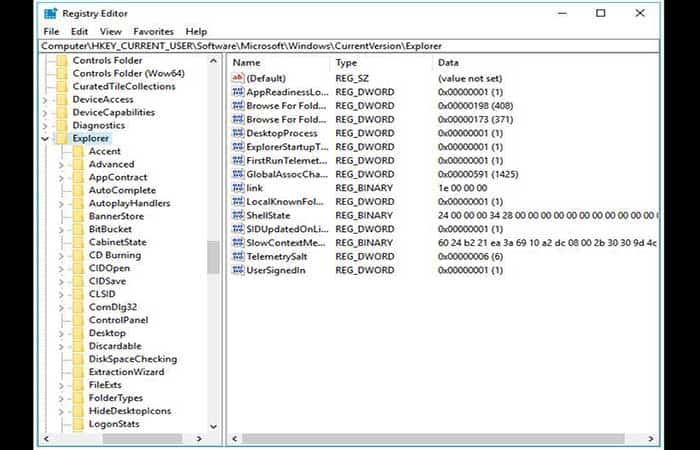The width and height of the screenshot is (700, 450).
Task: Expand the DeviceAccess key chevron
Action: pyautogui.click(x=45, y=100)
